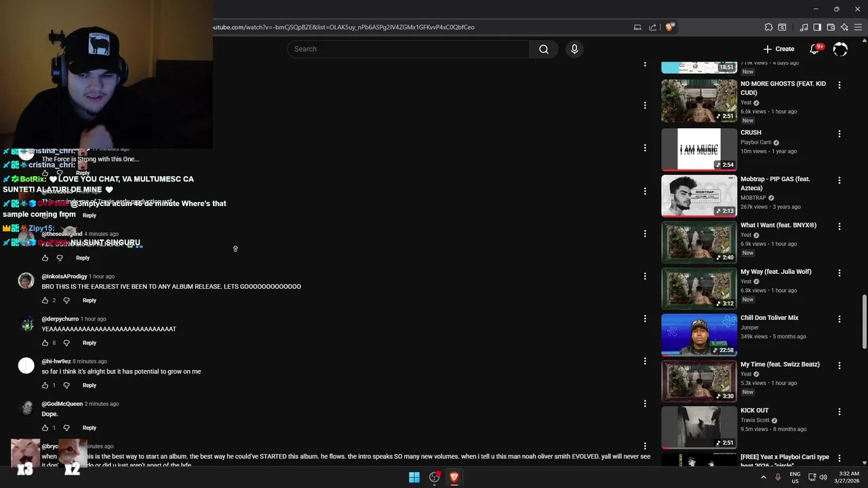This screenshot has width=868, height=488.
Task: Open the volume icon in system tray
Action: (x=823, y=477)
